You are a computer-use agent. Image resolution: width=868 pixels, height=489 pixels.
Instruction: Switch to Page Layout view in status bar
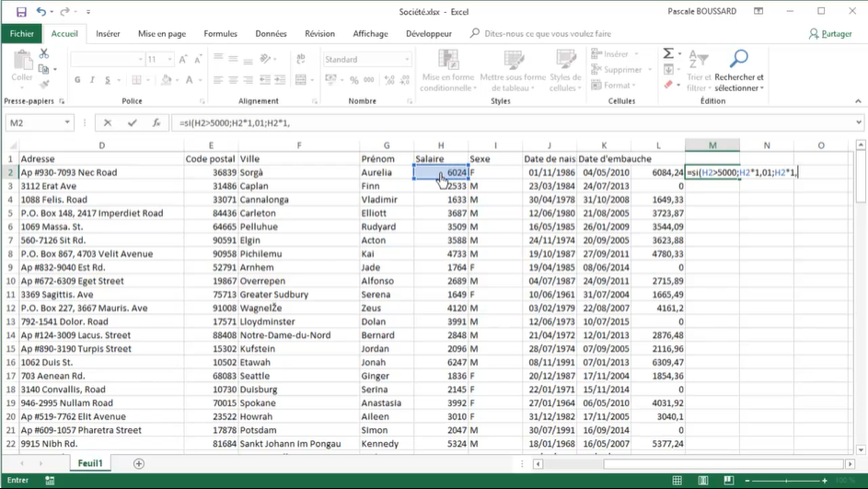pyautogui.click(x=703, y=480)
